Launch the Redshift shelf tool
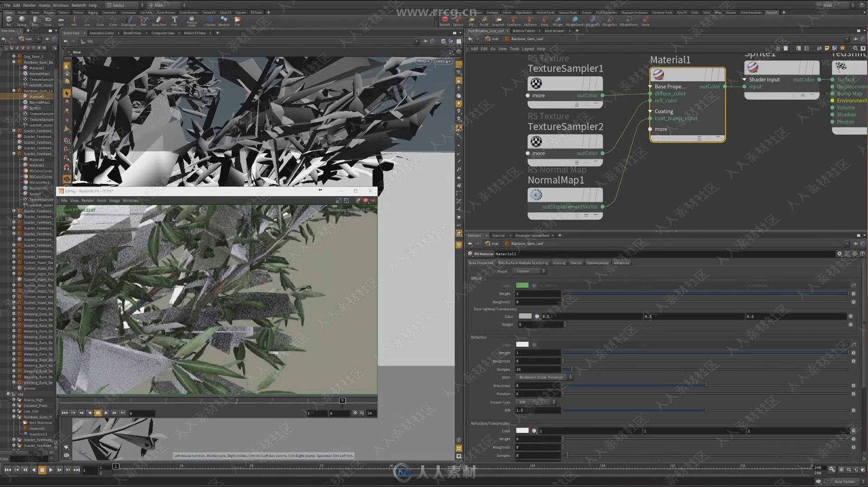868x487 pixels. (x=445, y=21)
